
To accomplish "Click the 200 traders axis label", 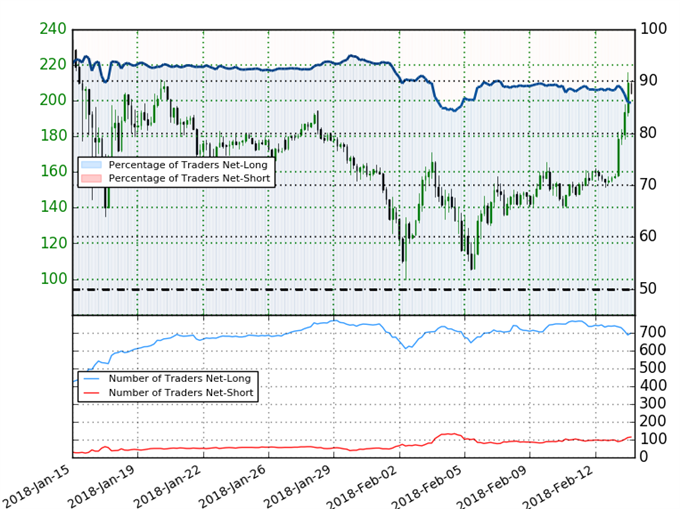I will click(653, 421).
